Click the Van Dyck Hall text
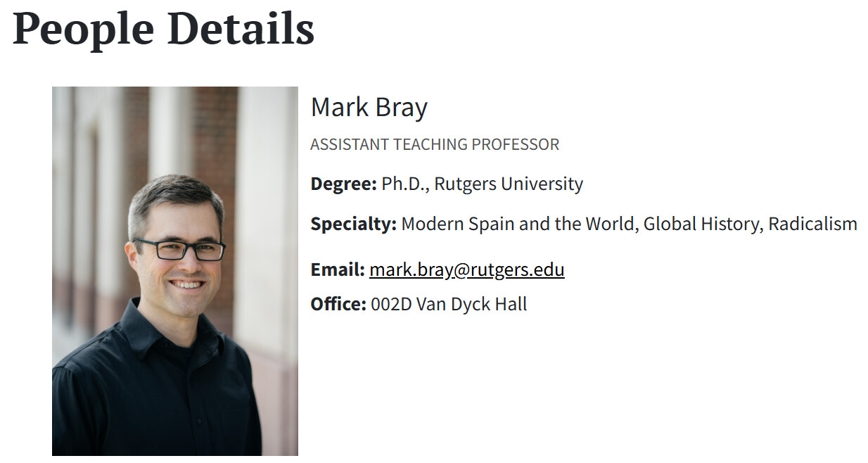The image size is (868, 463). [471, 305]
